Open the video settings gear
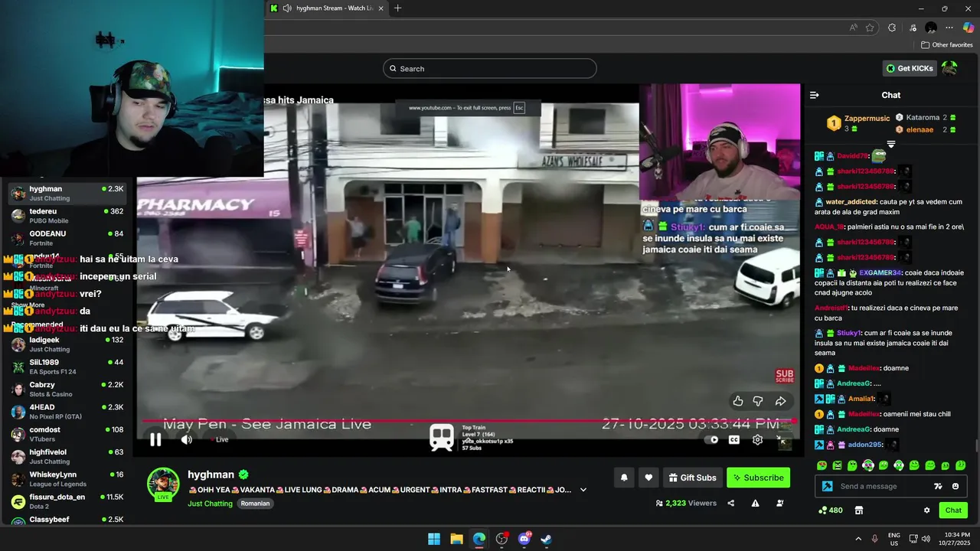Screen dimensions: 980x551 click(x=757, y=439)
